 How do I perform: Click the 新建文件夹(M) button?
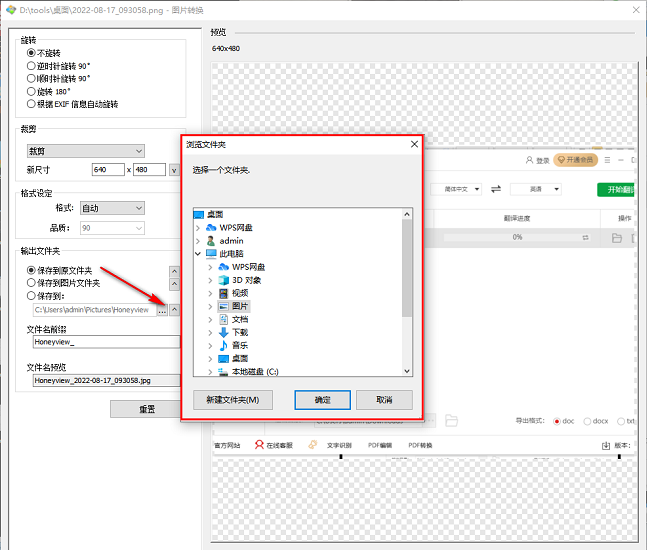pyautogui.click(x=232, y=400)
